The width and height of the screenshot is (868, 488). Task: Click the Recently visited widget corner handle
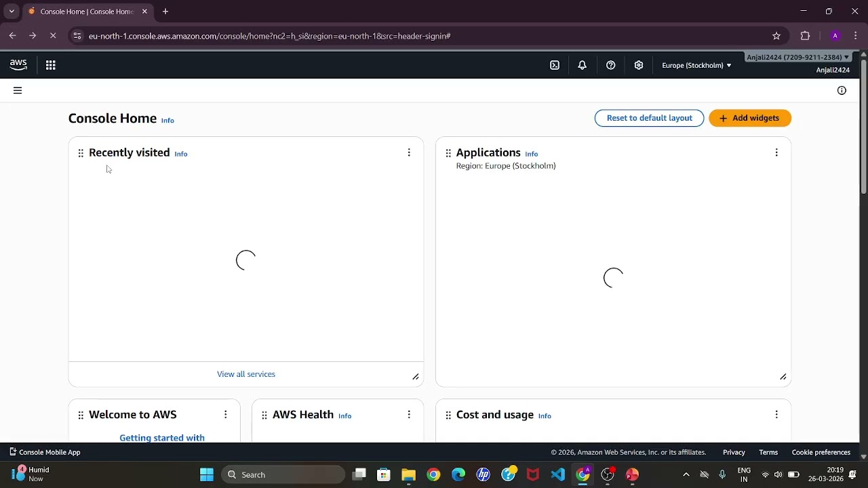coord(416,377)
